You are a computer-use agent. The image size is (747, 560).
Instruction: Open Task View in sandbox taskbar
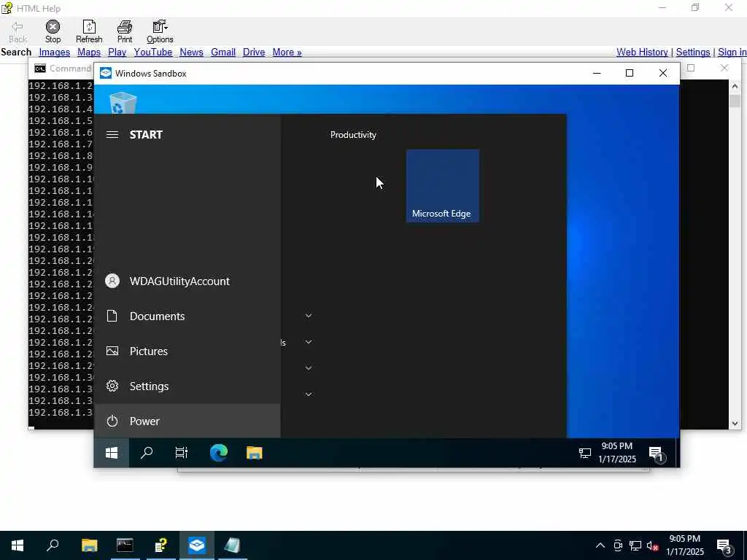pyautogui.click(x=182, y=453)
